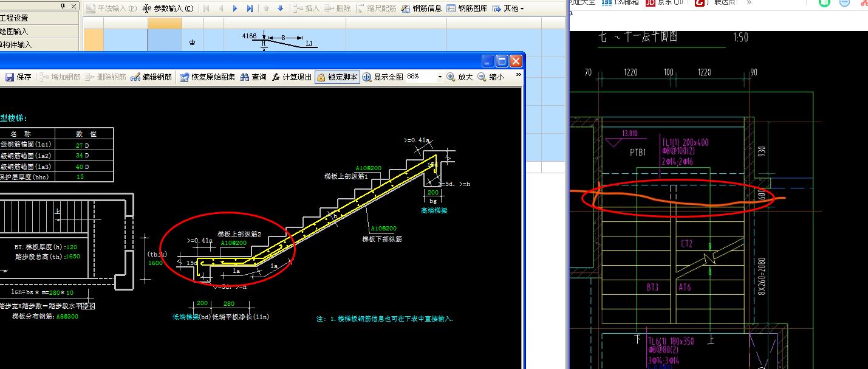This screenshot has height=369, width=868.
Task: Edit anchorage (la2) value 34
Action: (79, 156)
